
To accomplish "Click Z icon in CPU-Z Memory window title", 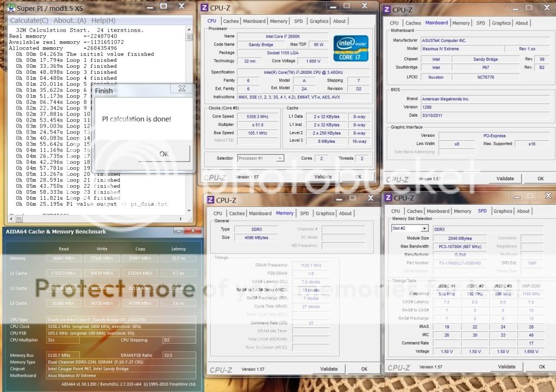I will 210,200.
